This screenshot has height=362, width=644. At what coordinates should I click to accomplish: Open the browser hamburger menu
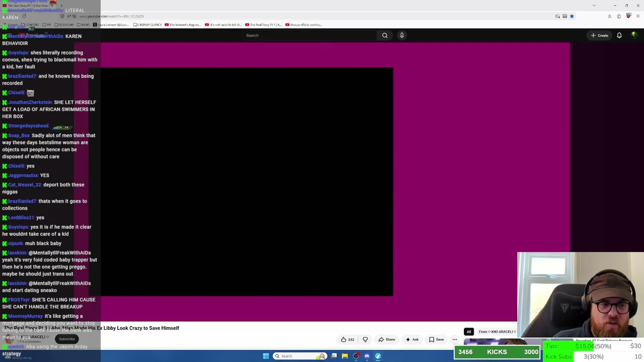pyautogui.click(x=638, y=16)
